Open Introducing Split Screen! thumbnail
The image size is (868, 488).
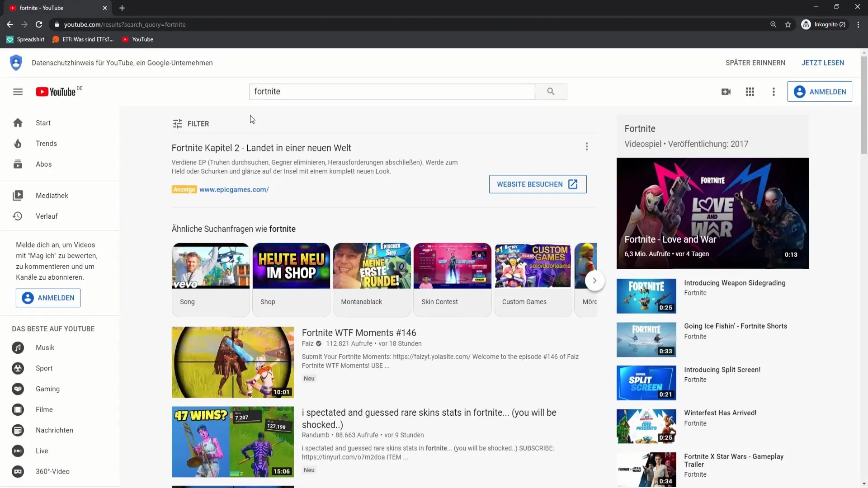646,383
